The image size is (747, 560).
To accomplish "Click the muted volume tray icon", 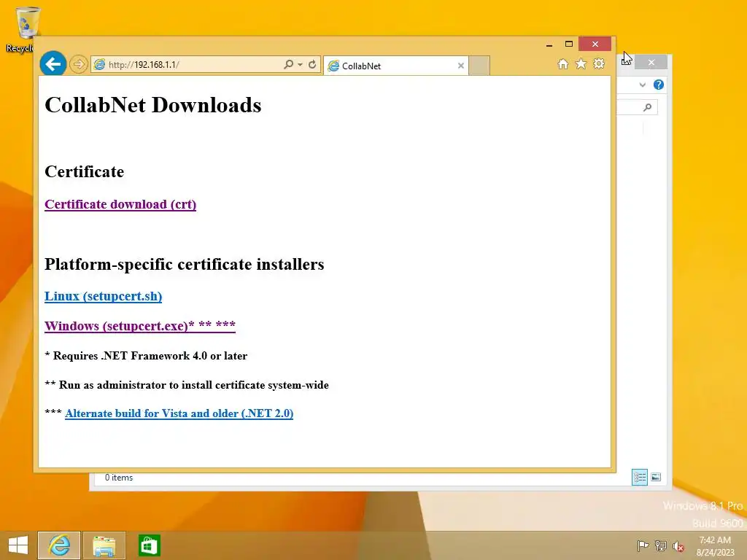I will (x=678, y=546).
